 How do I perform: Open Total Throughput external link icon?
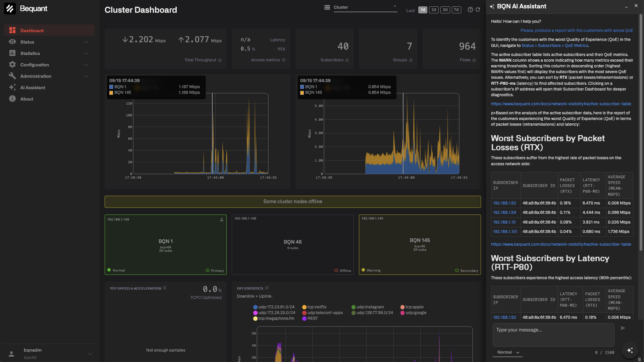[x=220, y=60]
